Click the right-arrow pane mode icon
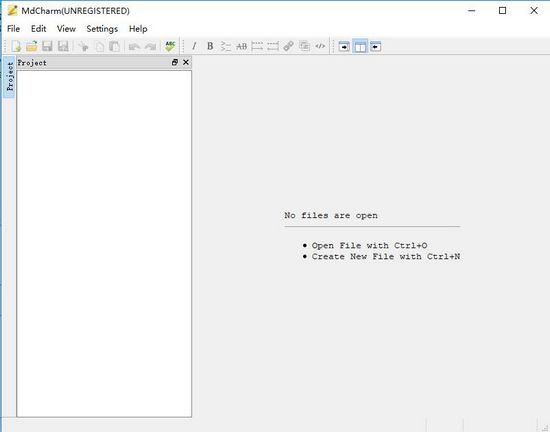 point(344,46)
